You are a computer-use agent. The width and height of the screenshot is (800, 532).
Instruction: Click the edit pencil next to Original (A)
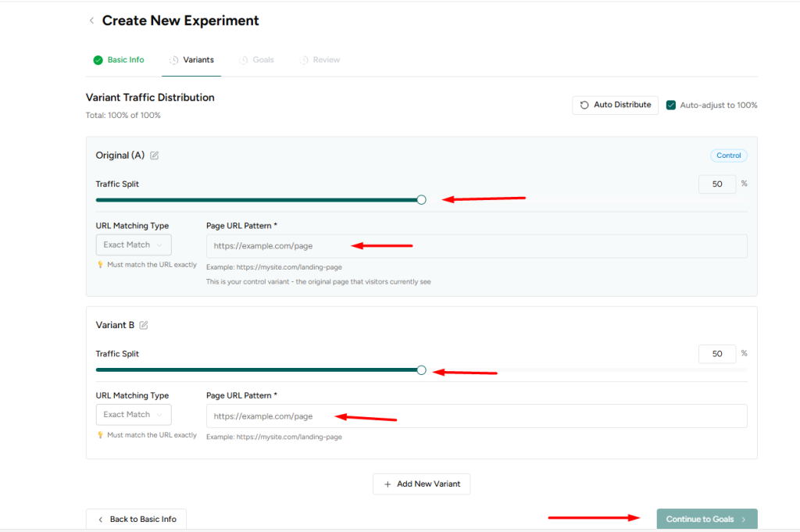pyautogui.click(x=154, y=155)
